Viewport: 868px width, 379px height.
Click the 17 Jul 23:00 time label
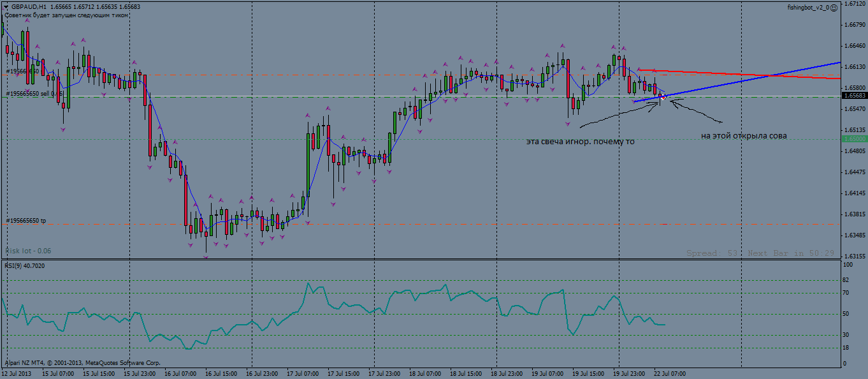point(384,373)
